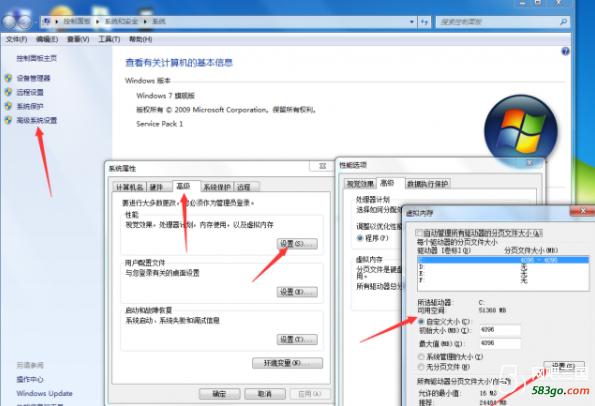The height and width of the screenshot is (406, 595).
Task: Close the 系统属性 dialog
Action: (322, 166)
